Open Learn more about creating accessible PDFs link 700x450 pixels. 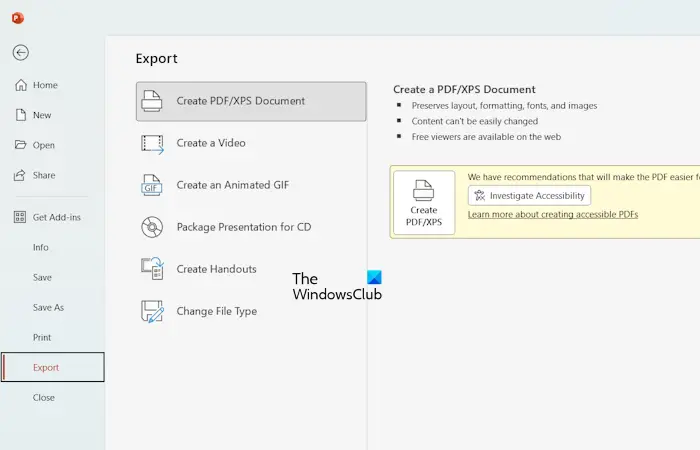coord(553,214)
